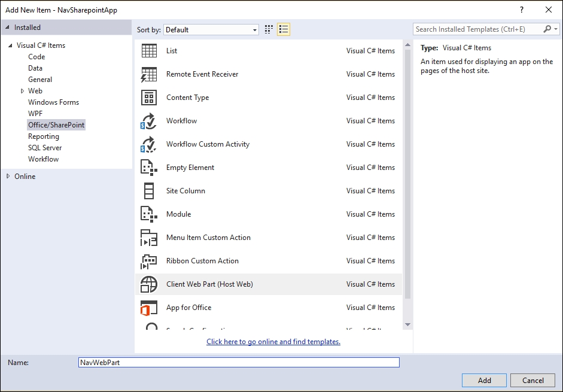This screenshot has width=563, height=392.
Task: Expand the Web tree node
Action: [x=22, y=91]
